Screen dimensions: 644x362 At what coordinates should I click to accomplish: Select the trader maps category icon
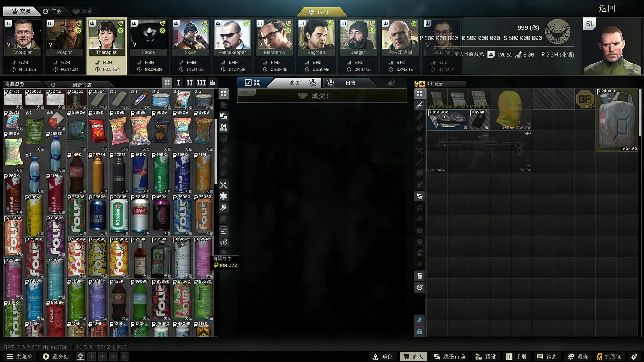point(223,242)
